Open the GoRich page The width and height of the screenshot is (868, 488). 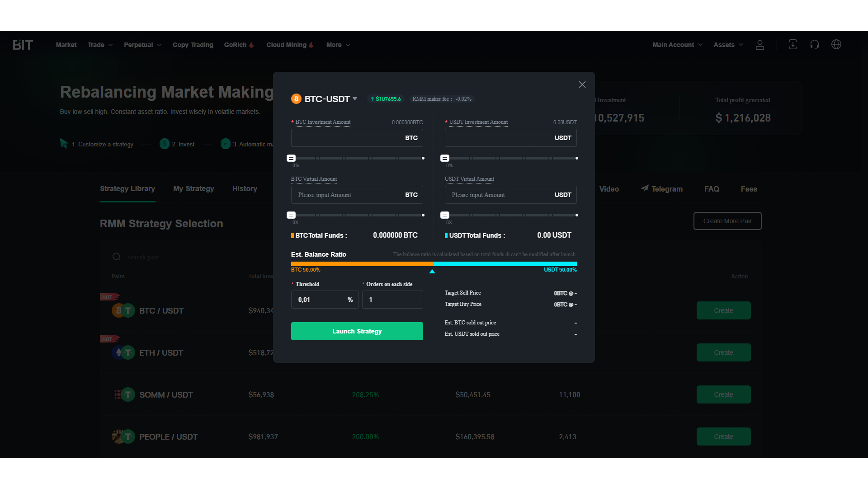pyautogui.click(x=235, y=45)
